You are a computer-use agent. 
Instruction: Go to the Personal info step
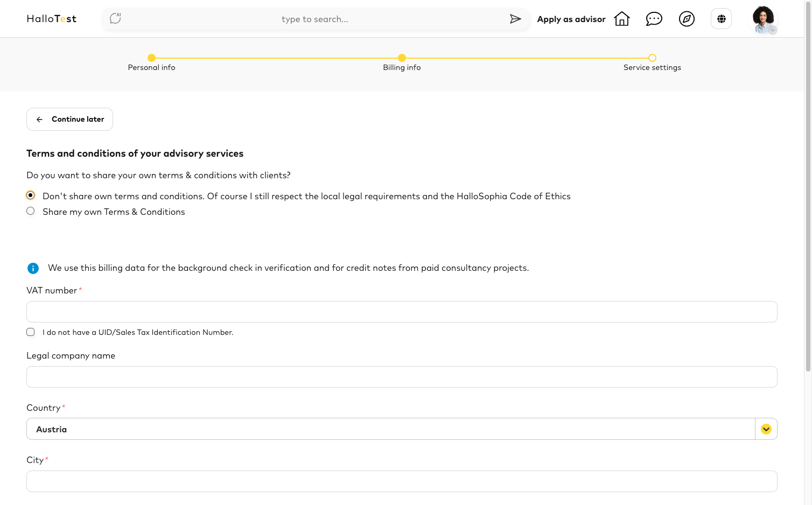152,62
